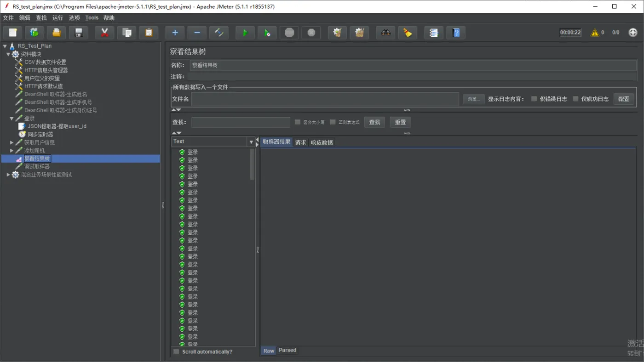Reset search using the brush icon
The height and width of the screenshot is (362, 644).
pyautogui.click(x=408, y=33)
